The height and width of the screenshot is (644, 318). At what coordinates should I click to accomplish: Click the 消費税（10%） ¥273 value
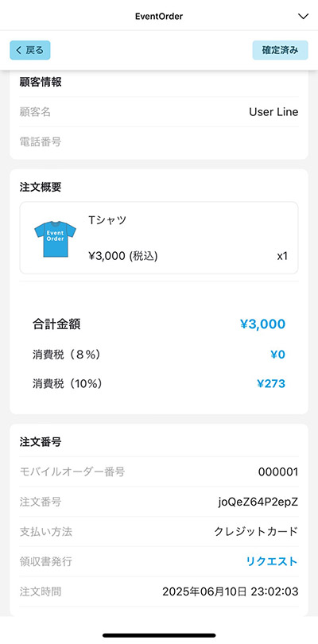(271, 383)
